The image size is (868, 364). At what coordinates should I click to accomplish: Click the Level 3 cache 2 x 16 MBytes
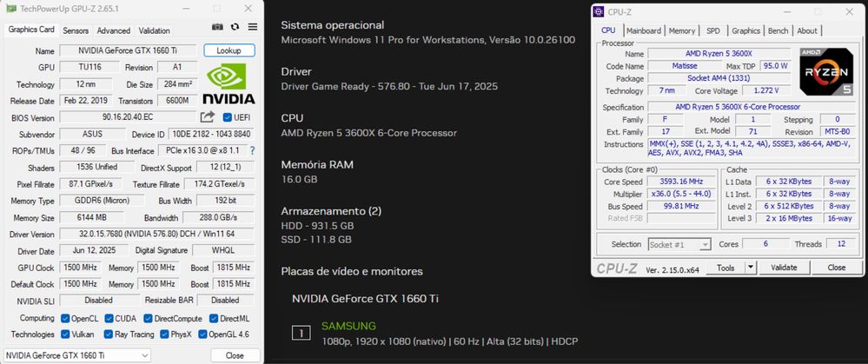(788, 218)
